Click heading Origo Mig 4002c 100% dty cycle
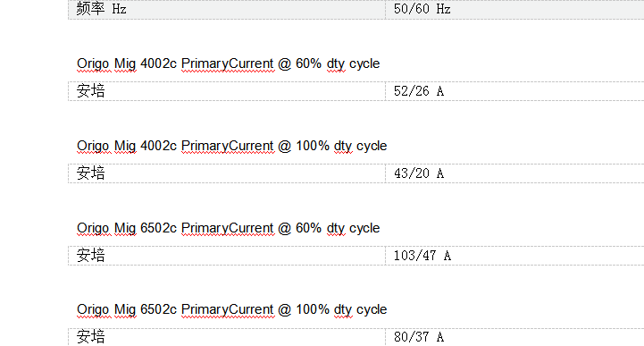644x346 pixels. (x=231, y=147)
